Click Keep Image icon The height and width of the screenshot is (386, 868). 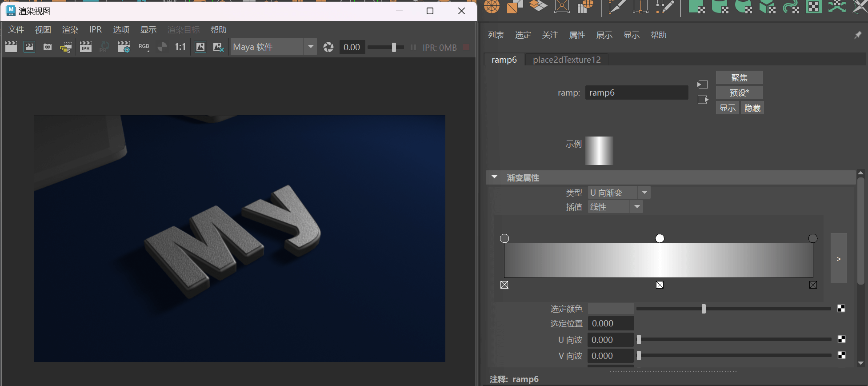[x=200, y=47]
